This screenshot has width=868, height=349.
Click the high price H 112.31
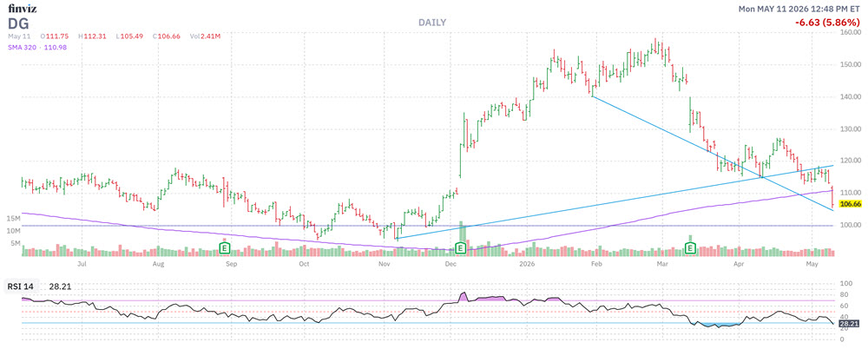94,36
